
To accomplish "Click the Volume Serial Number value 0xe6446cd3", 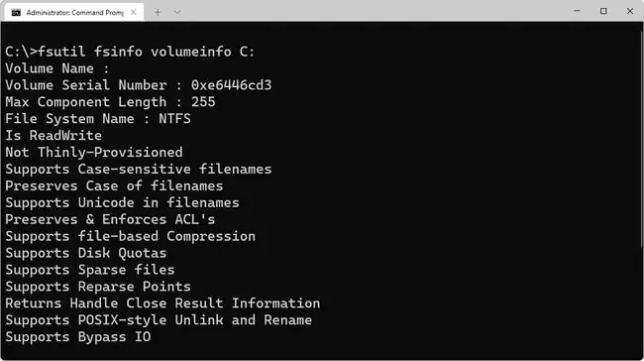I will pyautogui.click(x=231, y=85).
